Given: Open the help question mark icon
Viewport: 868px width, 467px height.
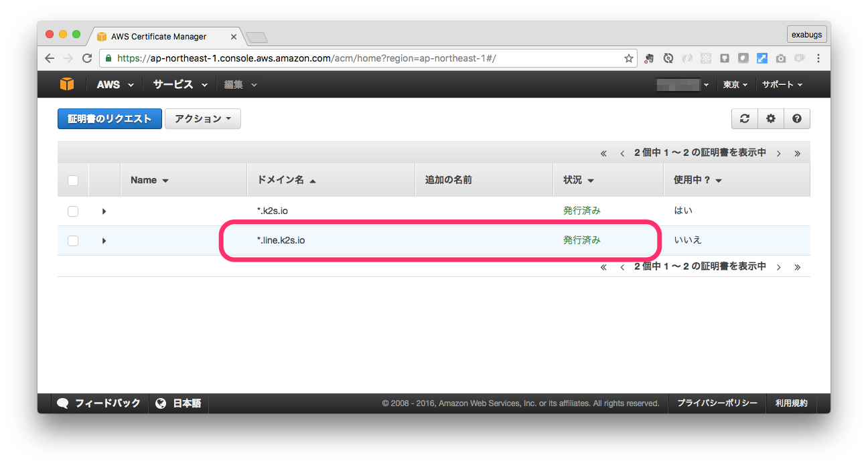Looking at the screenshot, I should click(x=796, y=118).
